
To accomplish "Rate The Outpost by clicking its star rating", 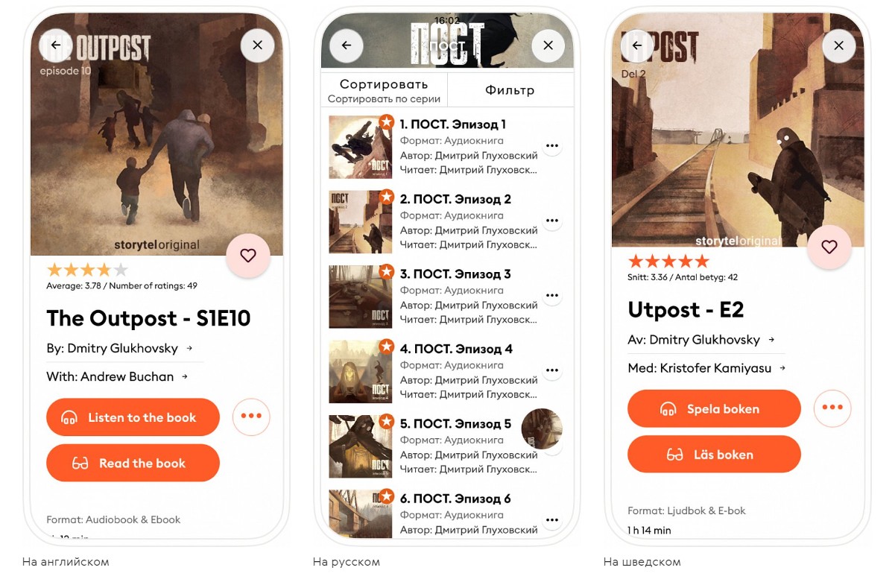I will coord(87,270).
